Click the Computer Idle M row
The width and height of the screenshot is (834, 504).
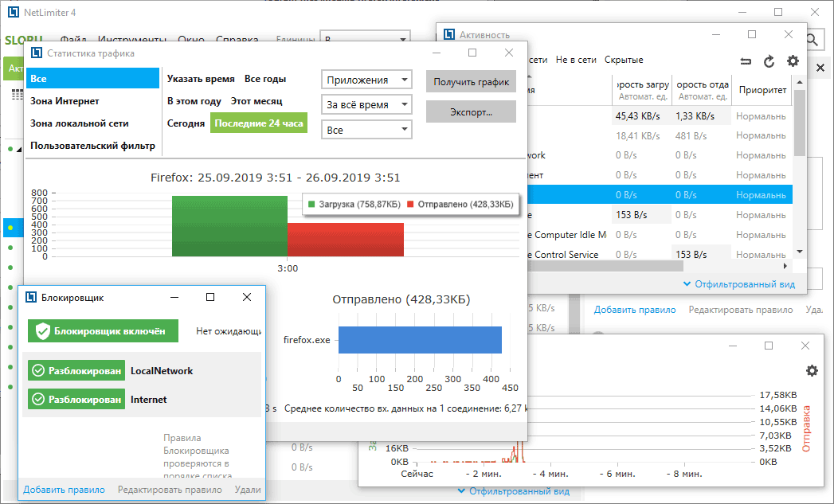pos(660,234)
